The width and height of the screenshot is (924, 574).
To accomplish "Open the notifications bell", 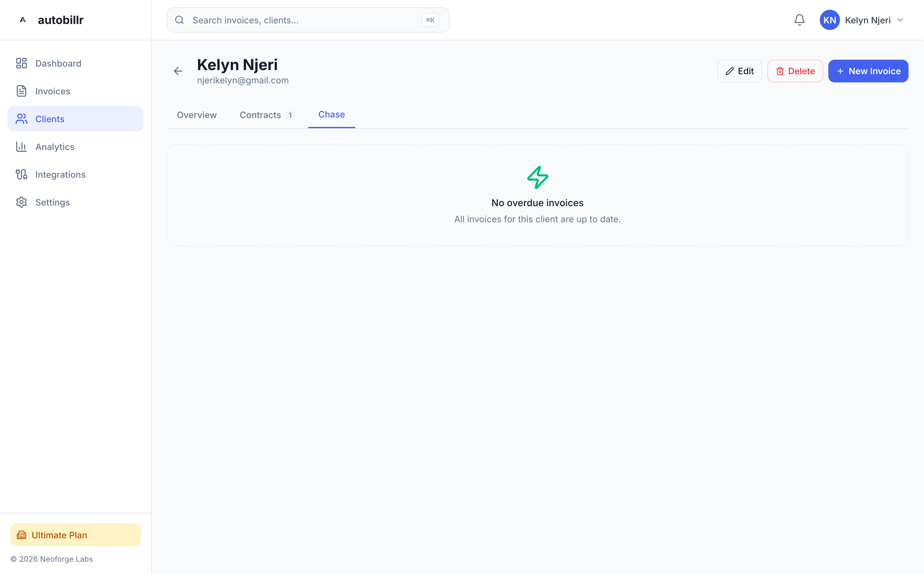I will pyautogui.click(x=799, y=20).
